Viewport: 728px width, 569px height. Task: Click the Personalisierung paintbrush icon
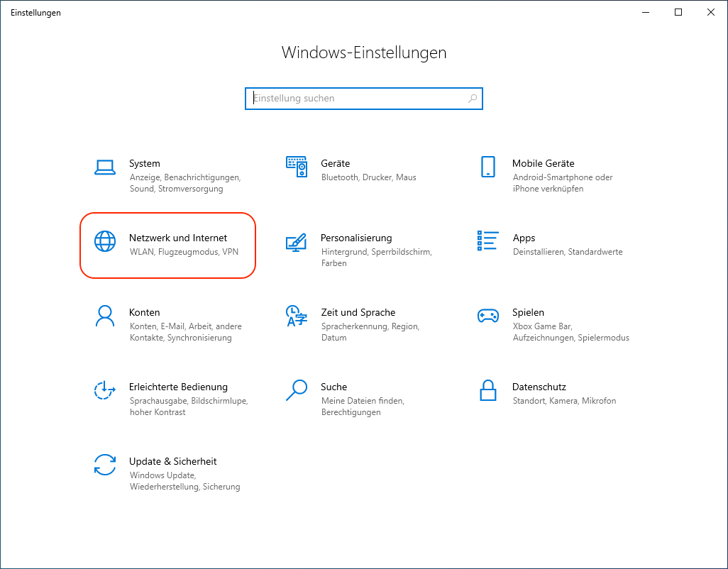pyautogui.click(x=296, y=242)
